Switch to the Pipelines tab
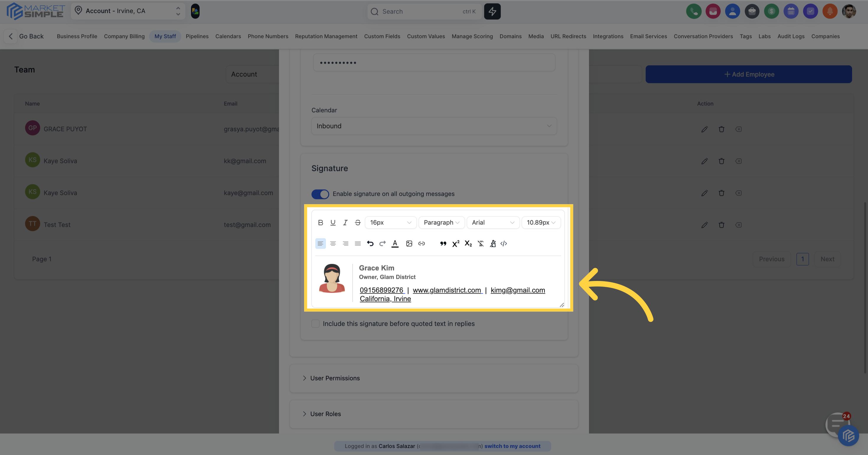868x455 pixels. 197,36
